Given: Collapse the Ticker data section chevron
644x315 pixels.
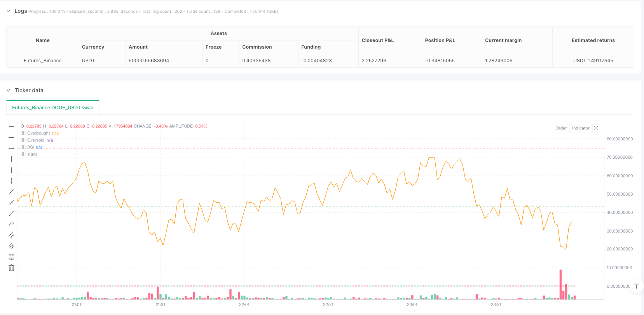Looking at the screenshot, I should point(8,90).
